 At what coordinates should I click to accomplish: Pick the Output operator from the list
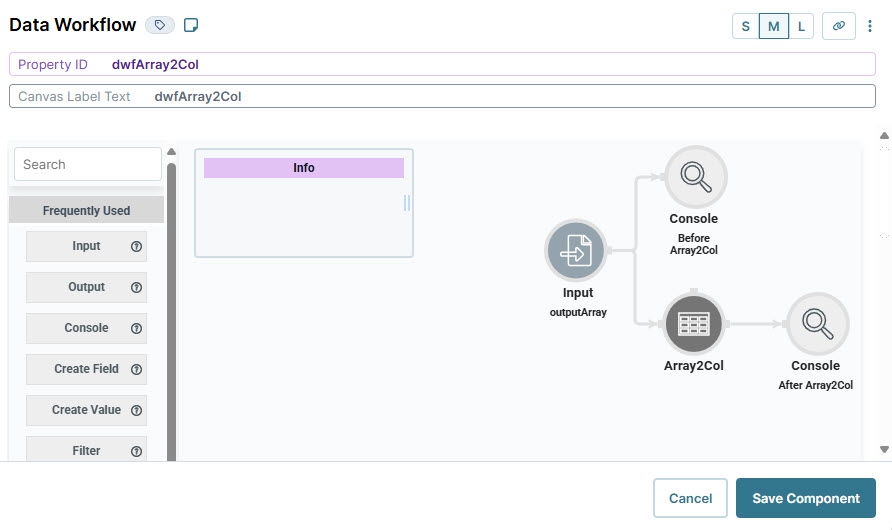click(86, 287)
